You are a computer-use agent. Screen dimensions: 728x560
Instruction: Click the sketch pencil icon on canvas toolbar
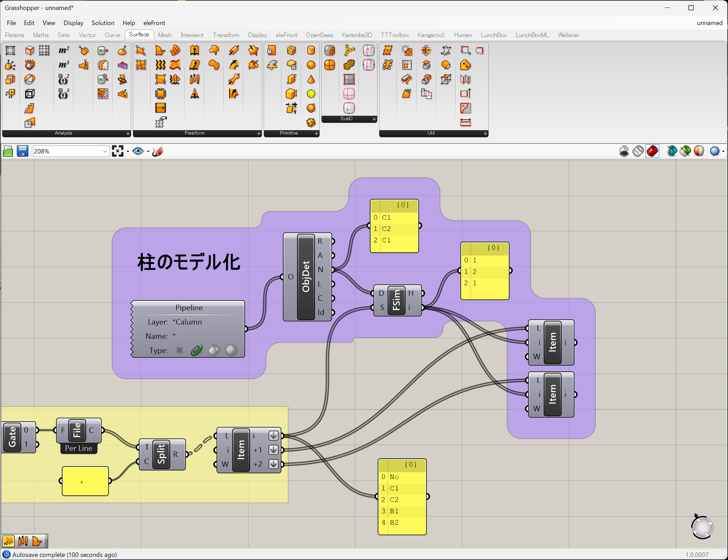157,151
